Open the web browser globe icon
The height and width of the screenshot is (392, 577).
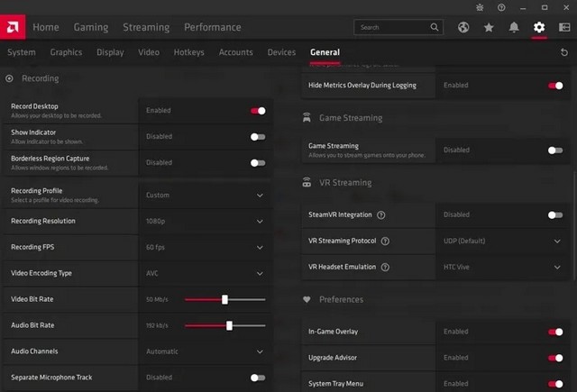[463, 27]
